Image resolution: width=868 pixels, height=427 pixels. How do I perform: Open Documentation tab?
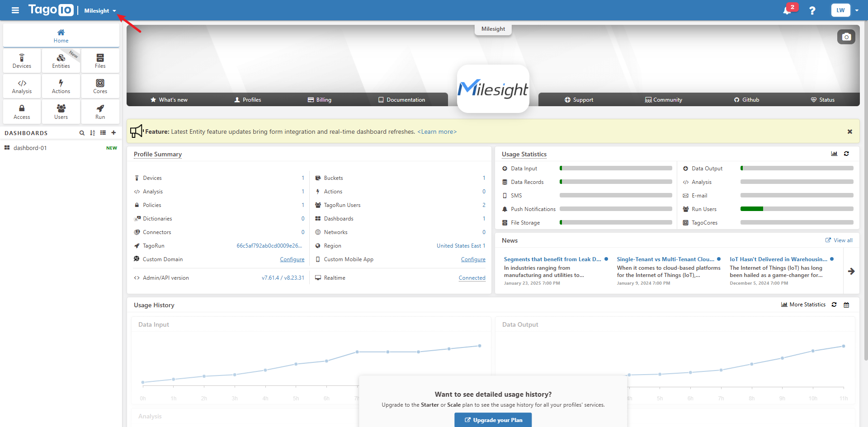point(401,100)
